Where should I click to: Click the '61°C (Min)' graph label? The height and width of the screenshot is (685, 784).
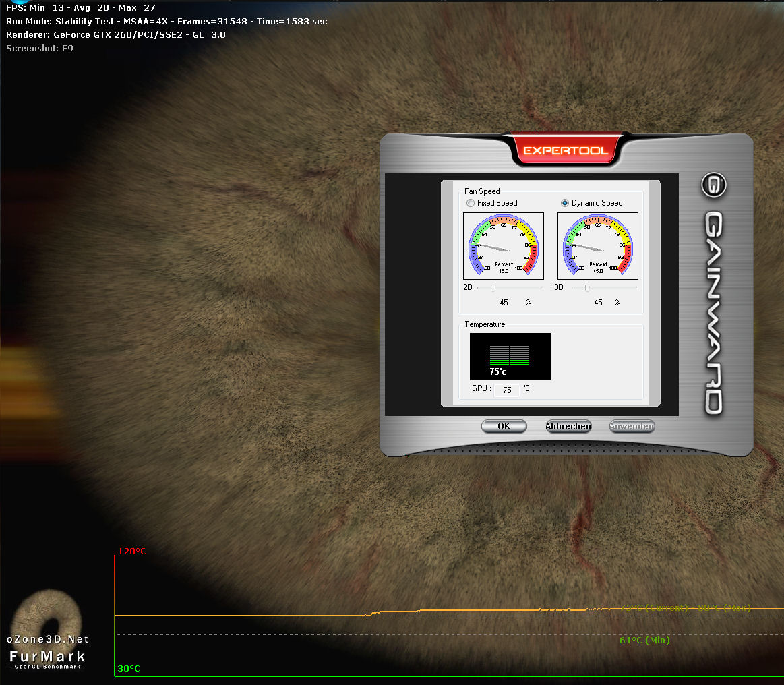(644, 640)
